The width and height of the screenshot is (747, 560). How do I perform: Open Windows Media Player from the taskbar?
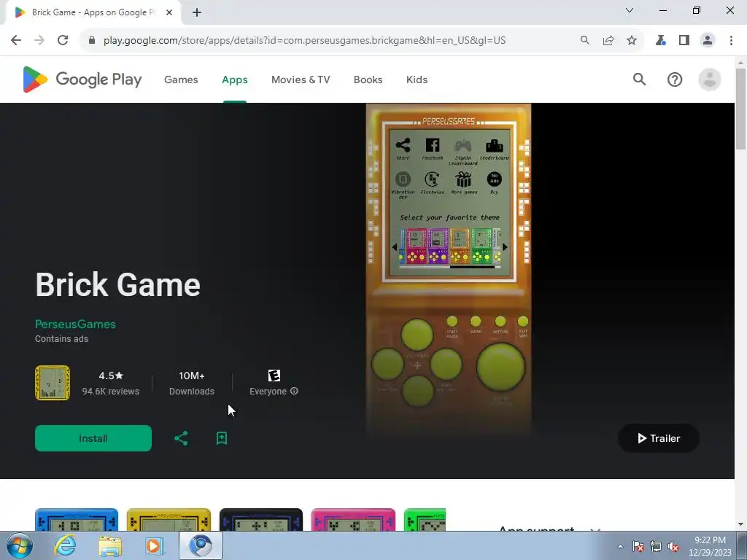click(155, 545)
